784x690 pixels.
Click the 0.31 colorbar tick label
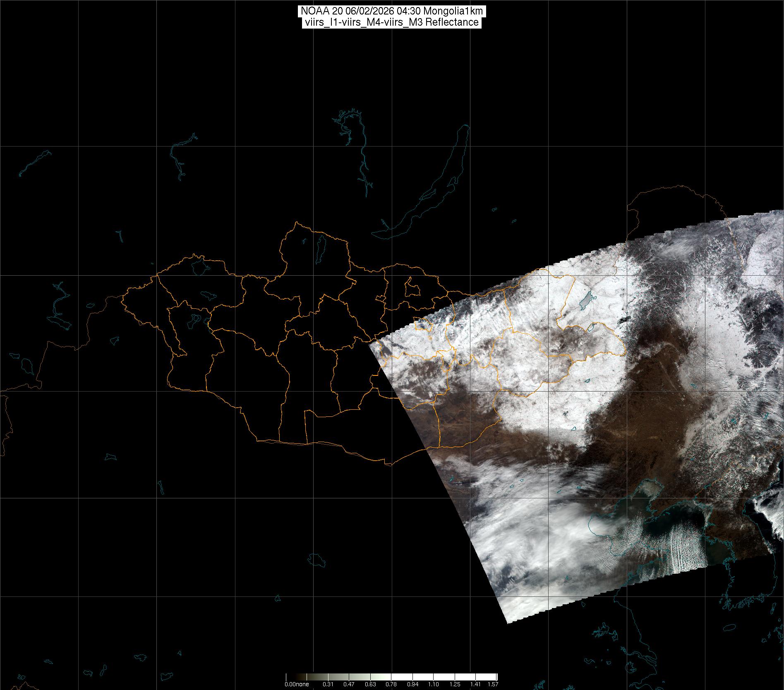pyautogui.click(x=328, y=684)
